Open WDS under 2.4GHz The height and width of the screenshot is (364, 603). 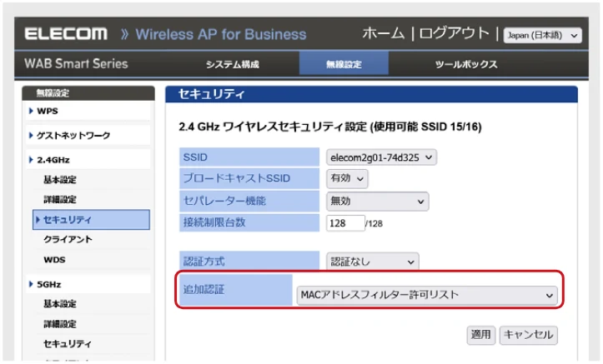[54, 260]
